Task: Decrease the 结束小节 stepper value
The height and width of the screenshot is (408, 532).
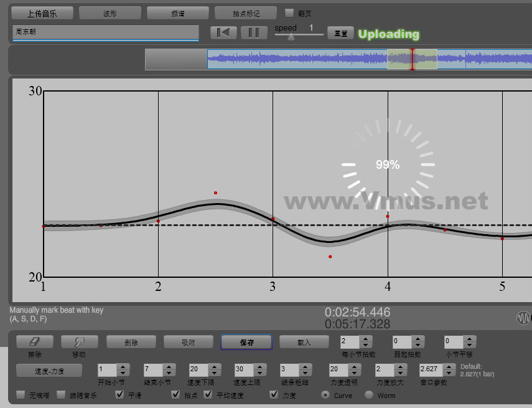Action: tap(168, 372)
